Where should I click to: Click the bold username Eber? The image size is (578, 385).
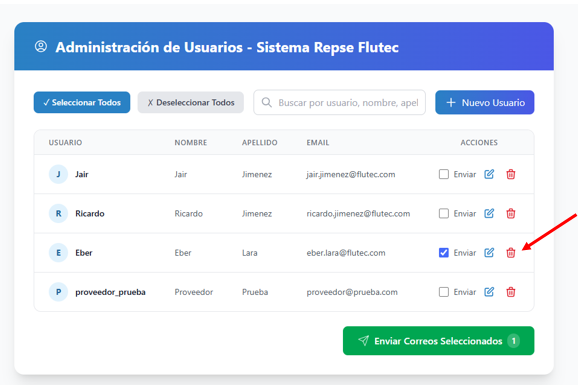pos(84,253)
